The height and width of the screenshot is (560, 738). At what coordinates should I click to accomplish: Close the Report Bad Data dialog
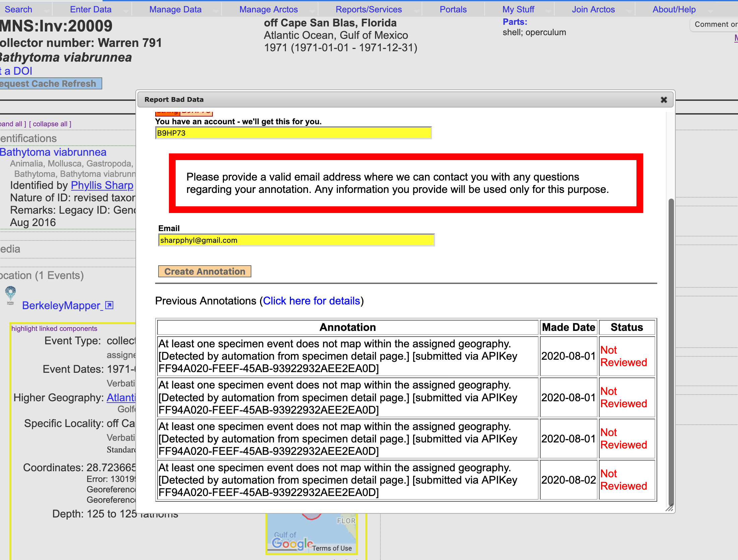[664, 100]
